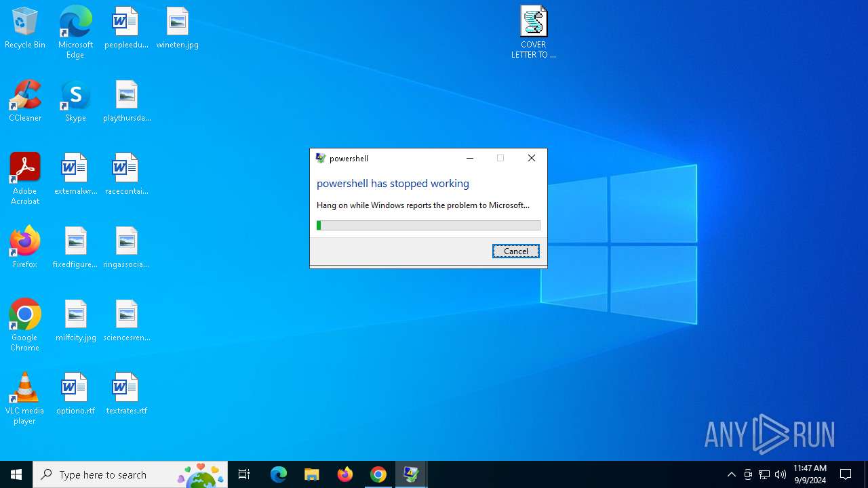The width and height of the screenshot is (868, 488).
Task: Select the peopleedu Word document icon
Action: click(126, 28)
